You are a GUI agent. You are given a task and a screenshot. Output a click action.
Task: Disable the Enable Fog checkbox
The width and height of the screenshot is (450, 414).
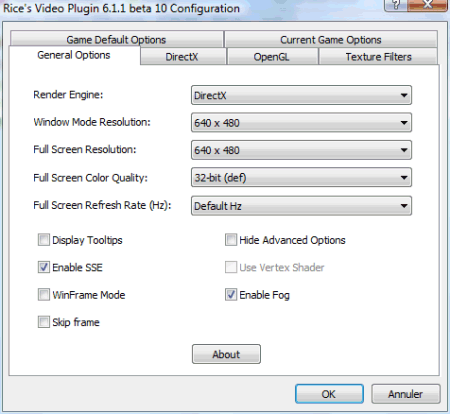[x=231, y=295]
